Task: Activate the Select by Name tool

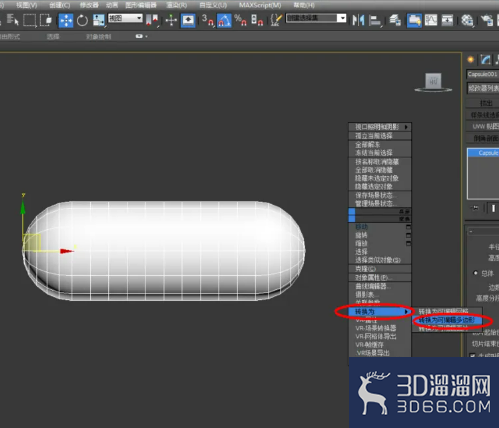Action: coord(13,20)
